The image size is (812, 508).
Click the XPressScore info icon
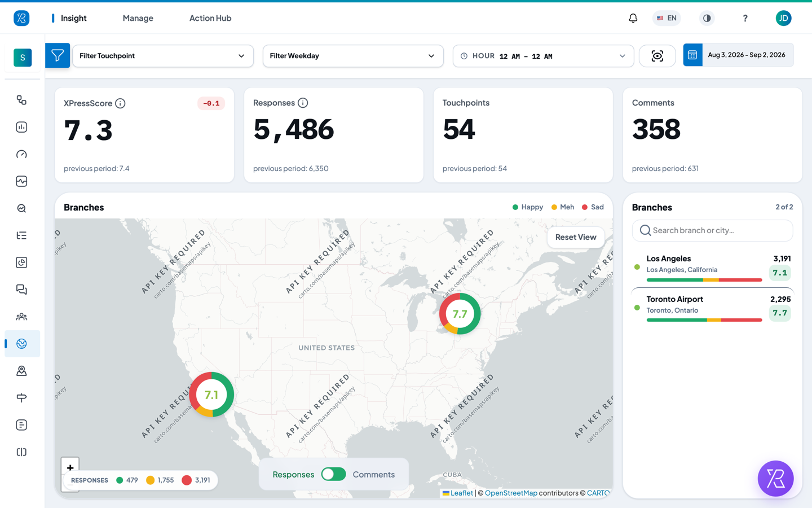tap(120, 103)
